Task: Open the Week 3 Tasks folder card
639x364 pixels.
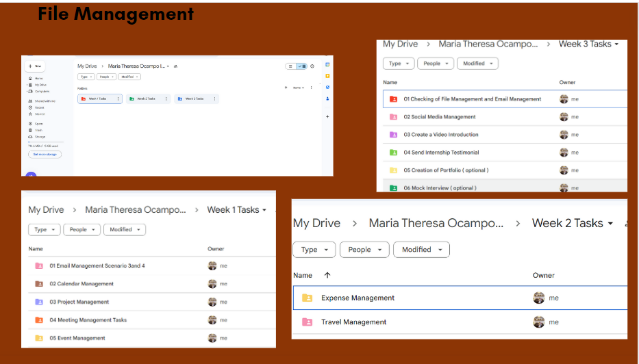Action: tap(197, 99)
